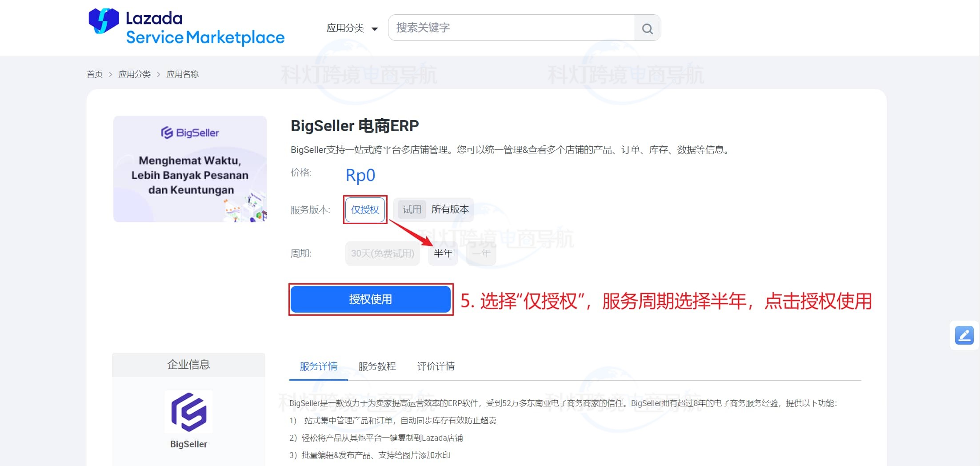
Task: Click 应用分类 in the breadcrumb trail
Action: (x=134, y=74)
